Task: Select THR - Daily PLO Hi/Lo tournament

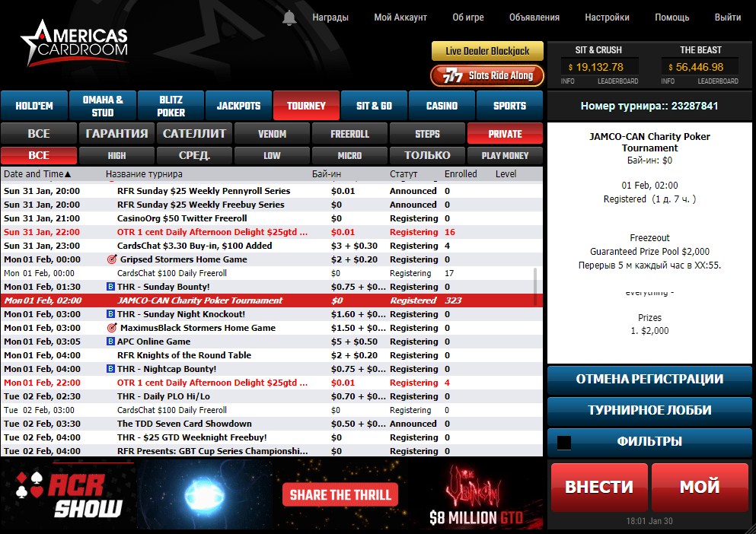Action: pos(272,396)
